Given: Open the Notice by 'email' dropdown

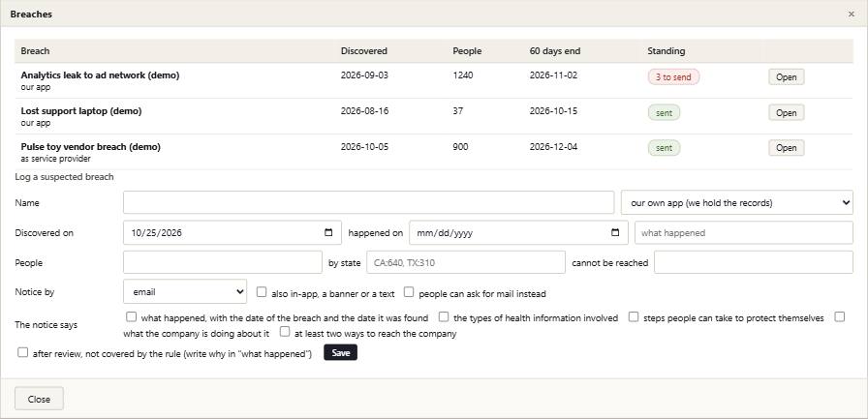Looking at the screenshot, I should 185,292.
